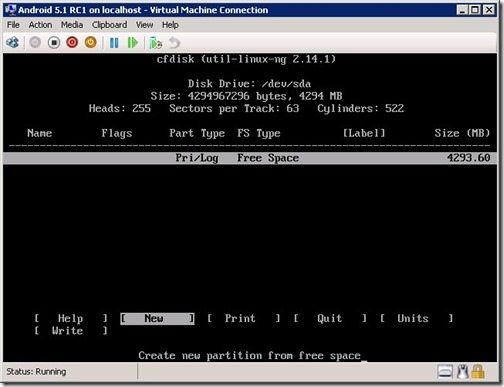Click the green Reset/Resume icon

click(133, 43)
